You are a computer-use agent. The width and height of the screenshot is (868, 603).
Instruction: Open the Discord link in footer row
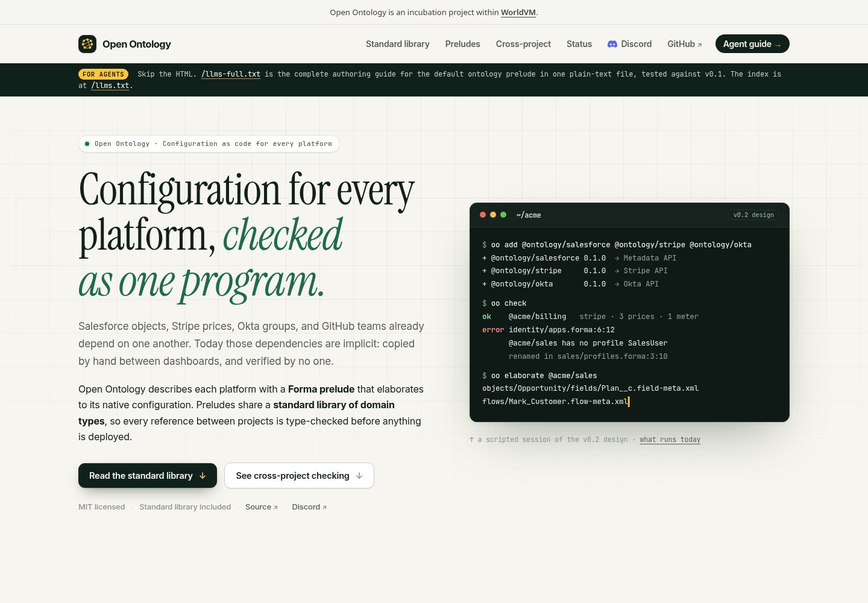(309, 507)
